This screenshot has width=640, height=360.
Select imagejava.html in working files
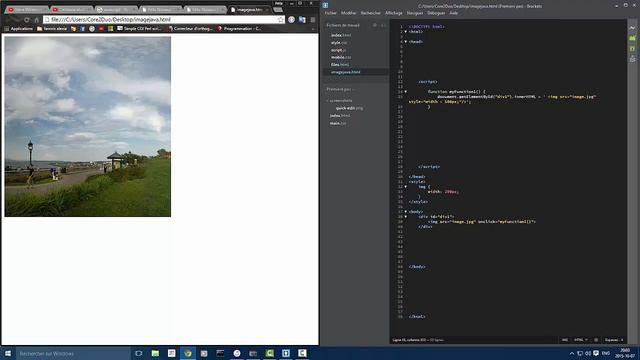tap(346, 72)
